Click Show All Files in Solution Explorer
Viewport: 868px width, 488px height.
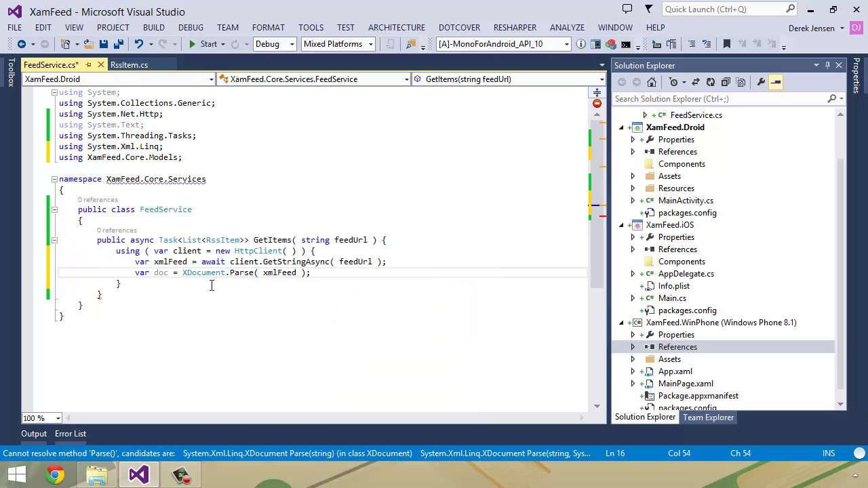(741, 82)
